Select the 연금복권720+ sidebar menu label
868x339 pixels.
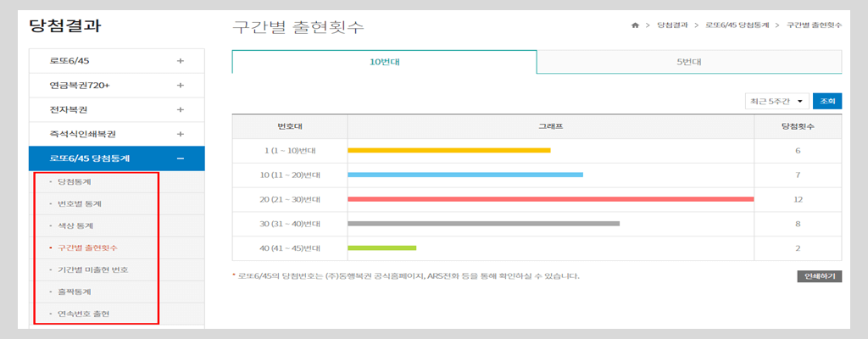tap(80, 86)
